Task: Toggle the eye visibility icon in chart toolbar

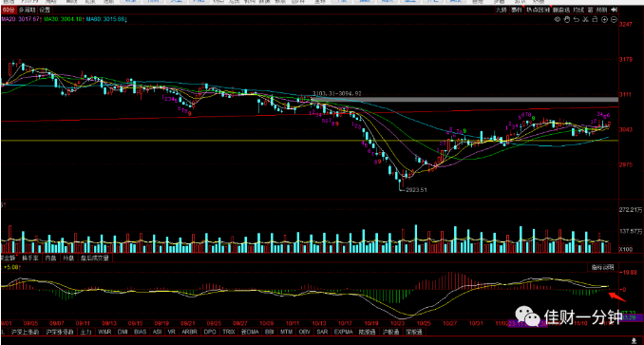Action: (558, 19)
